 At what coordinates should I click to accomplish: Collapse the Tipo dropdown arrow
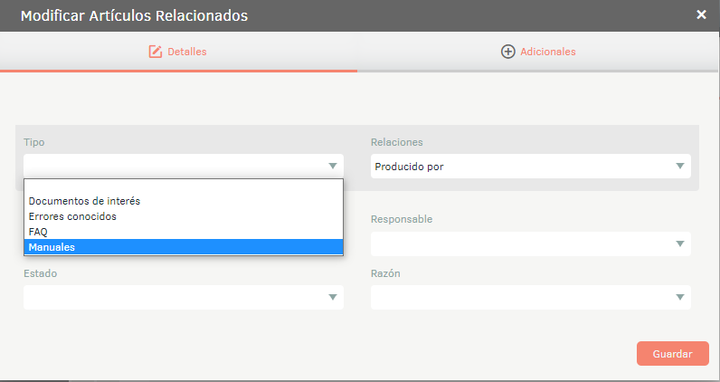point(333,166)
